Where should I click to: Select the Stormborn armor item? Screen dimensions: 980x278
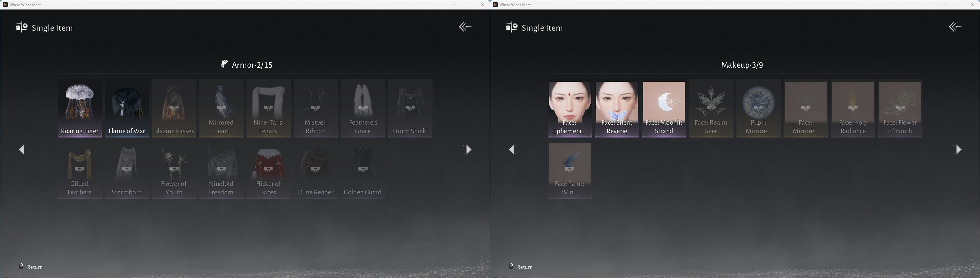[127, 170]
